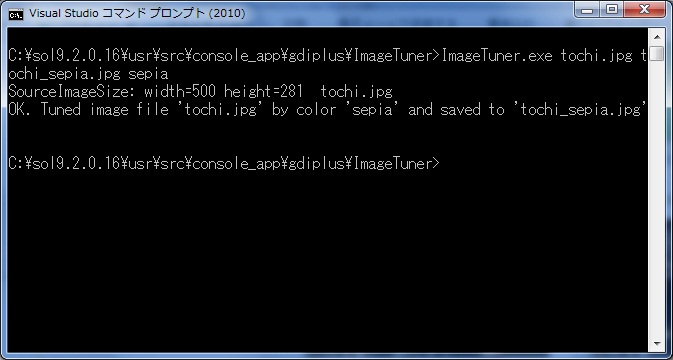Screen dimensions: 673x360
Task: Click the 'sepia' argument on the wrapped command line
Action: 148,74
